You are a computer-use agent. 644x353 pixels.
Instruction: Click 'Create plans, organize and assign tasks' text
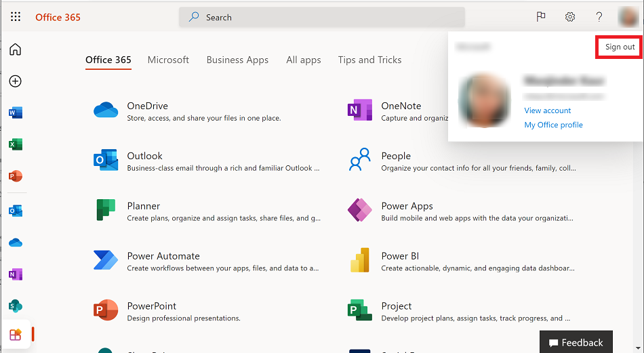point(224,218)
